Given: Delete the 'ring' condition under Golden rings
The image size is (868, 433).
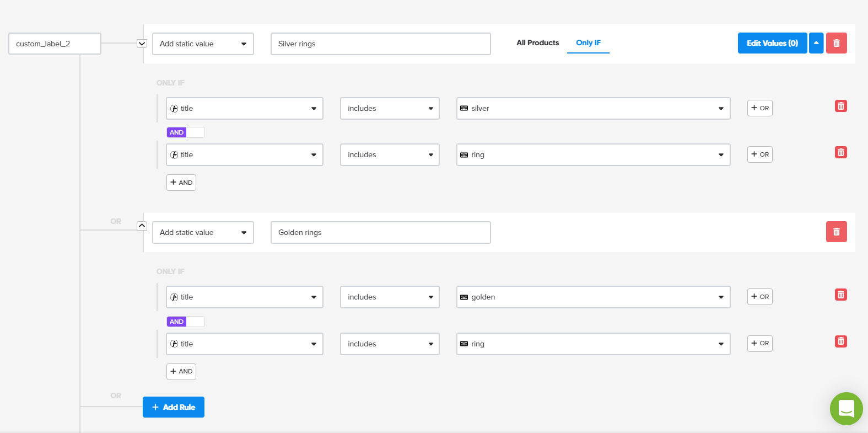Looking at the screenshot, I should coord(840,341).
